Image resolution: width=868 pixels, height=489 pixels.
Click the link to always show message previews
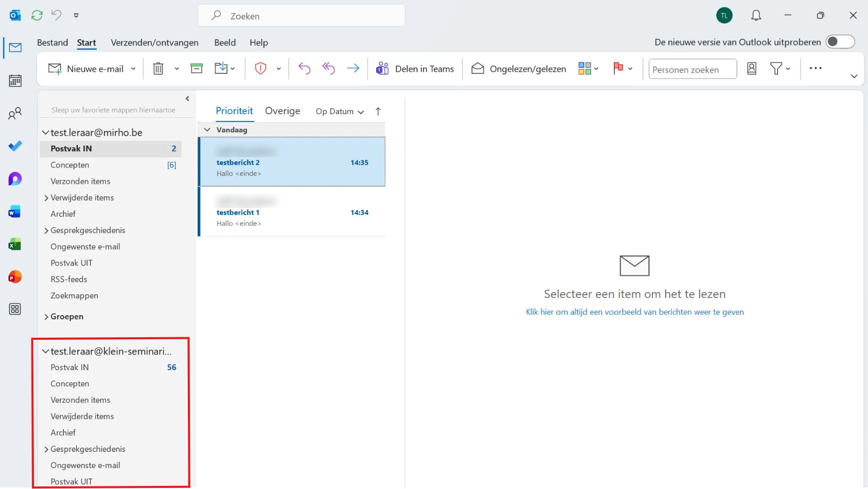(x=634, y=312)
